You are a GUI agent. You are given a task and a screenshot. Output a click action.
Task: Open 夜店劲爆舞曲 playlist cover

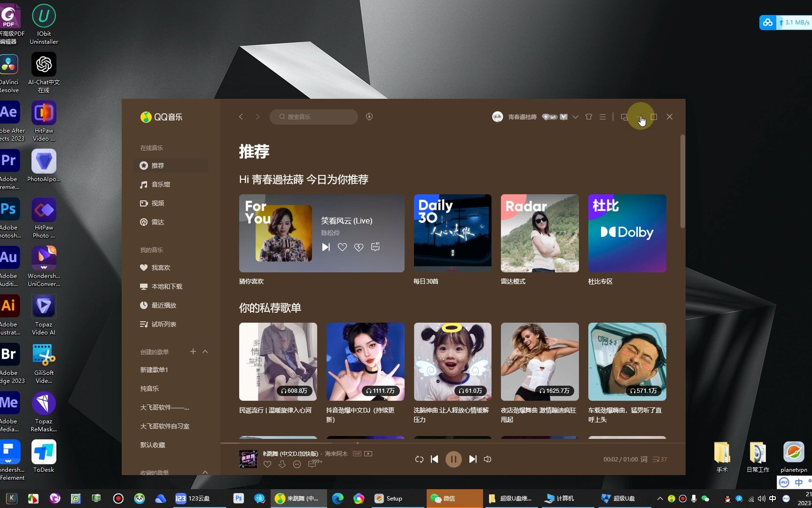tap(540, 362)
